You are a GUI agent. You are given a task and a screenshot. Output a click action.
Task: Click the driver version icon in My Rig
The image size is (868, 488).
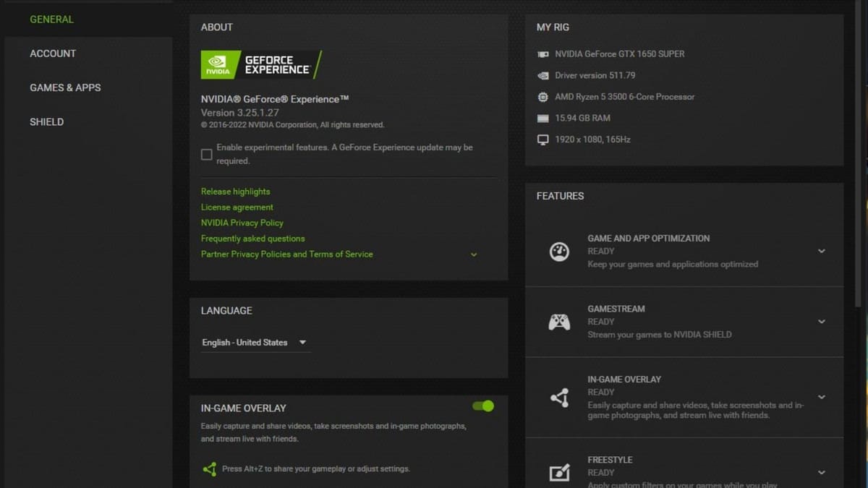coord(544,75)
